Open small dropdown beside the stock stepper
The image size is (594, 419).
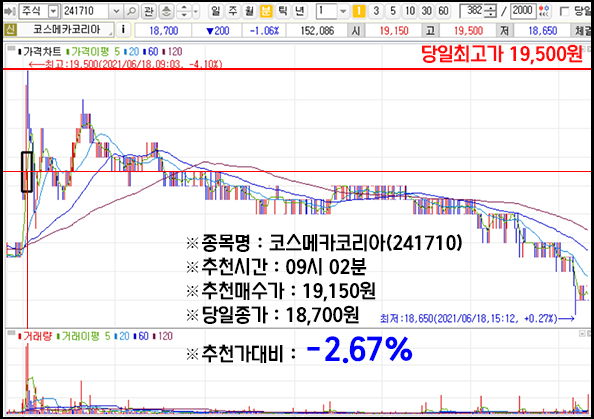[x=196, y=11]
